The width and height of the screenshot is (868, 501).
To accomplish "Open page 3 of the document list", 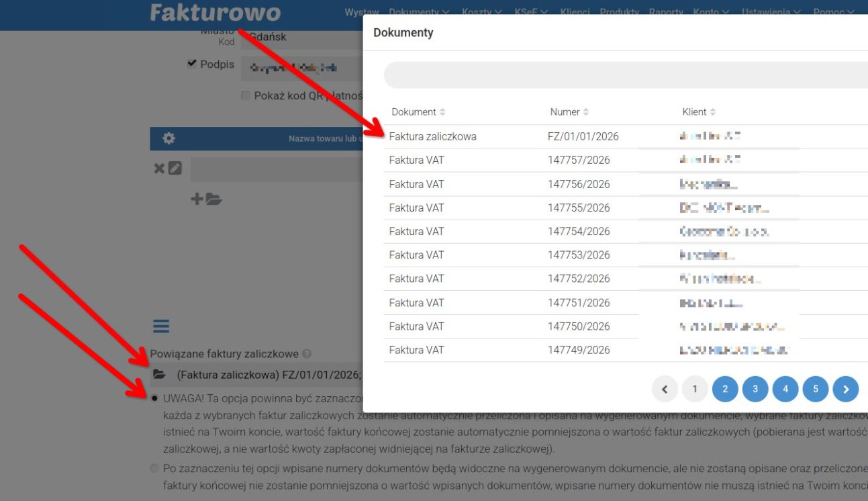I will point(755,388).
